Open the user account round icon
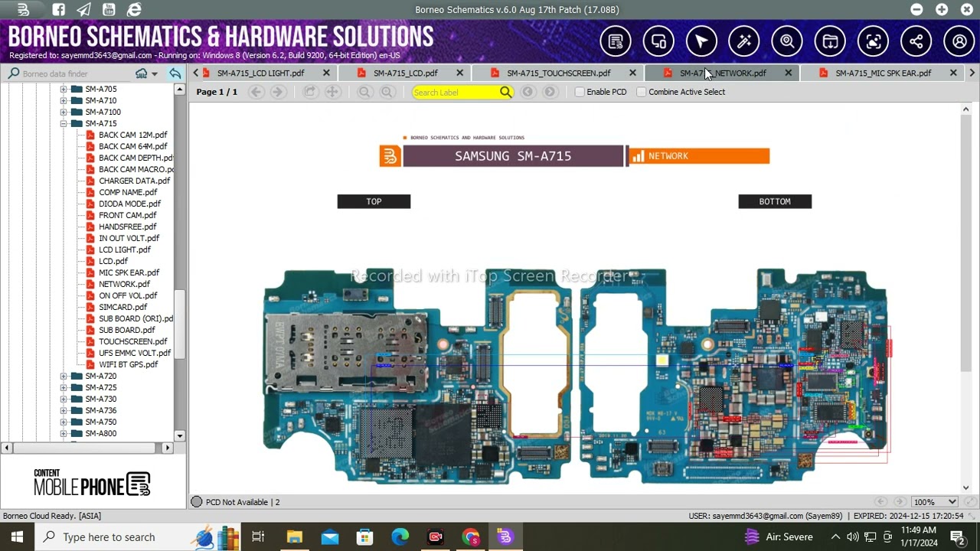The image size is (980, 551). [959, 41]
